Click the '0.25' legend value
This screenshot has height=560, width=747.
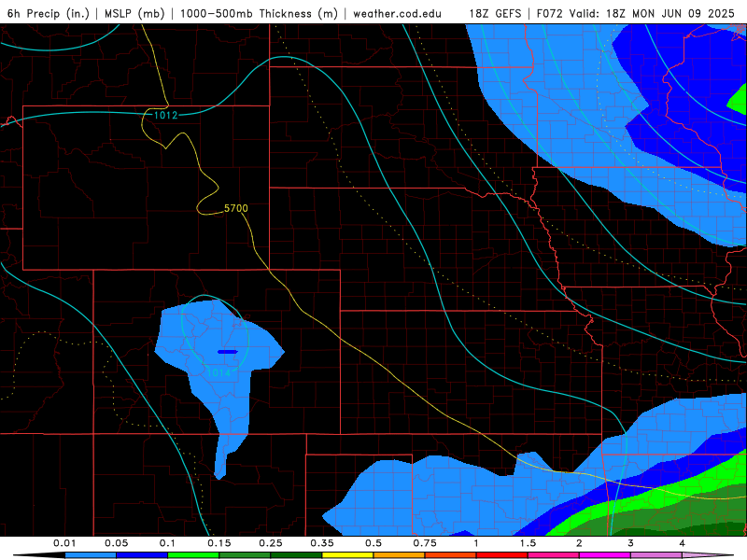point(271,543)
